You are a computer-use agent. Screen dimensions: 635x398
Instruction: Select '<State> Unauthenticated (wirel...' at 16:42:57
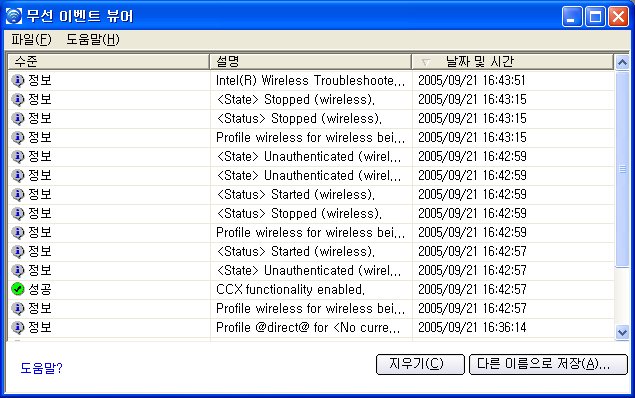(x=309, y=270)
